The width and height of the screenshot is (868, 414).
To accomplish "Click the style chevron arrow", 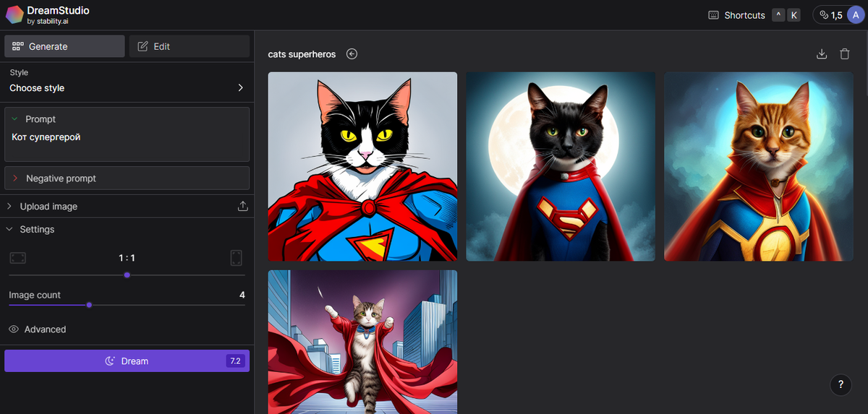I will tap(241, 88).
